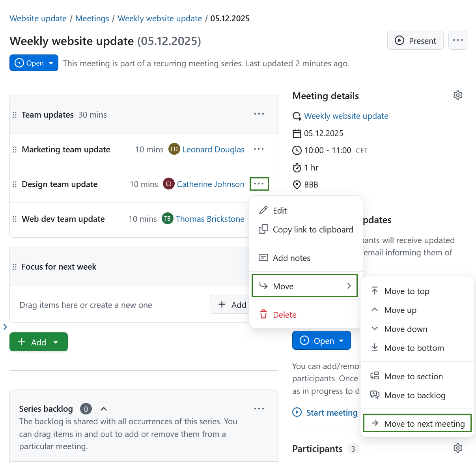This screenshot has height=463, width=476.
Task: Click the backlog item count badge
Action: (x=86, y=409)
